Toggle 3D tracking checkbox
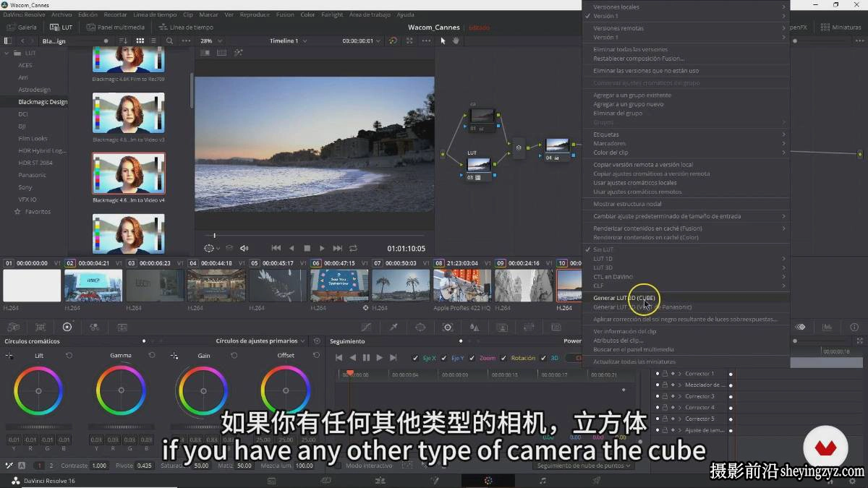 click(x=545, y=358)
